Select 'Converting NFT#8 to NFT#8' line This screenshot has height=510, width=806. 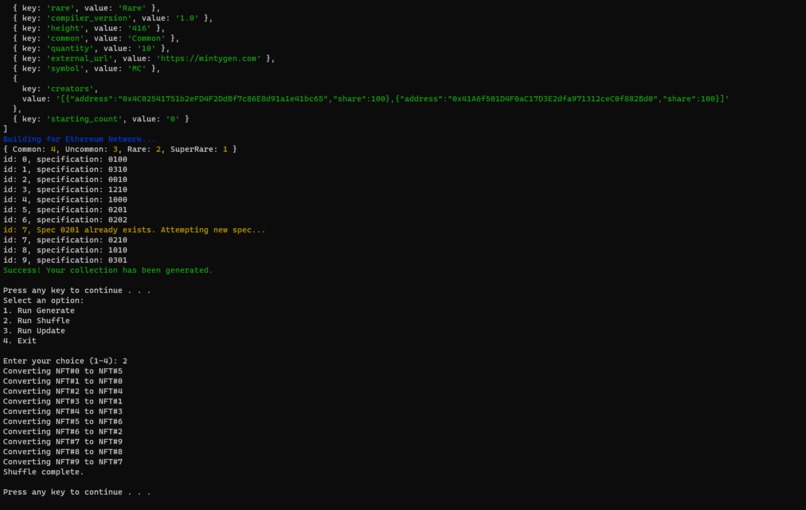[63, 451]
